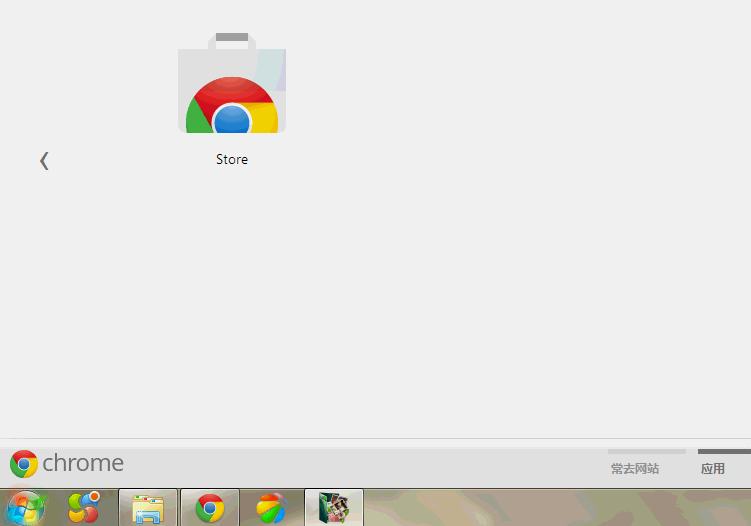Image resolution: width=751 pixels, height=526 pixels.
Task: Click the Google Chrome taskbar button
Action: tap(210, 508)
